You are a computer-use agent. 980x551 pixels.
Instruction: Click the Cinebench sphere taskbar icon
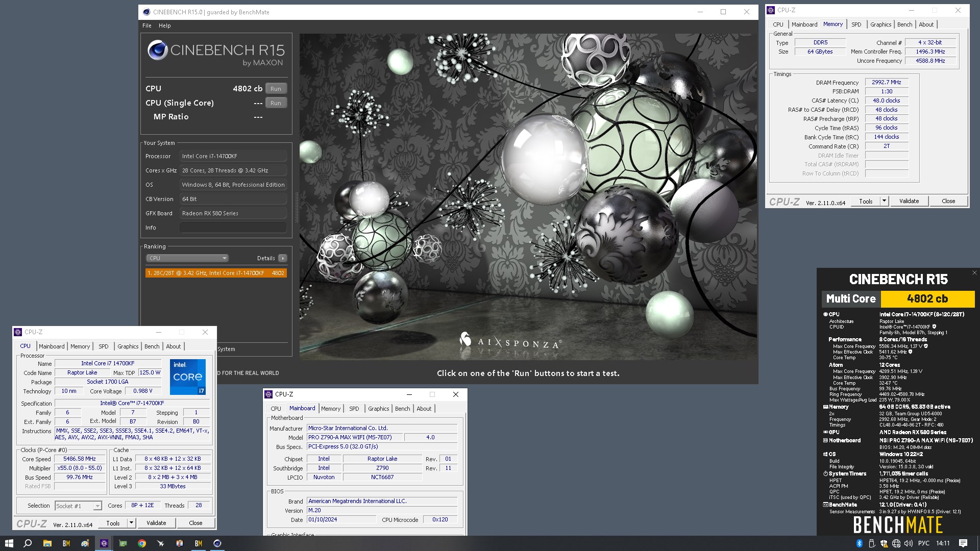point(217,543)
